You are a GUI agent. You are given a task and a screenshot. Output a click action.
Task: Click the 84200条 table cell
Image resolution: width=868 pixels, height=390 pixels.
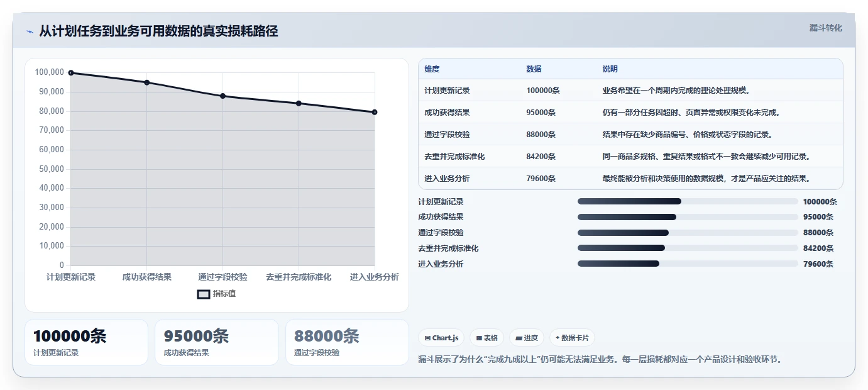click(541, 157)
